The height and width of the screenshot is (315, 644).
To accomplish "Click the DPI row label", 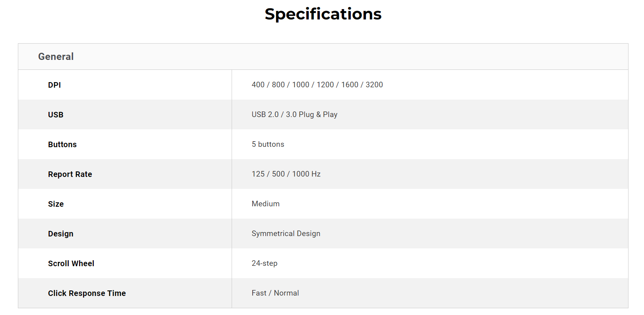I will click(54, 85).
